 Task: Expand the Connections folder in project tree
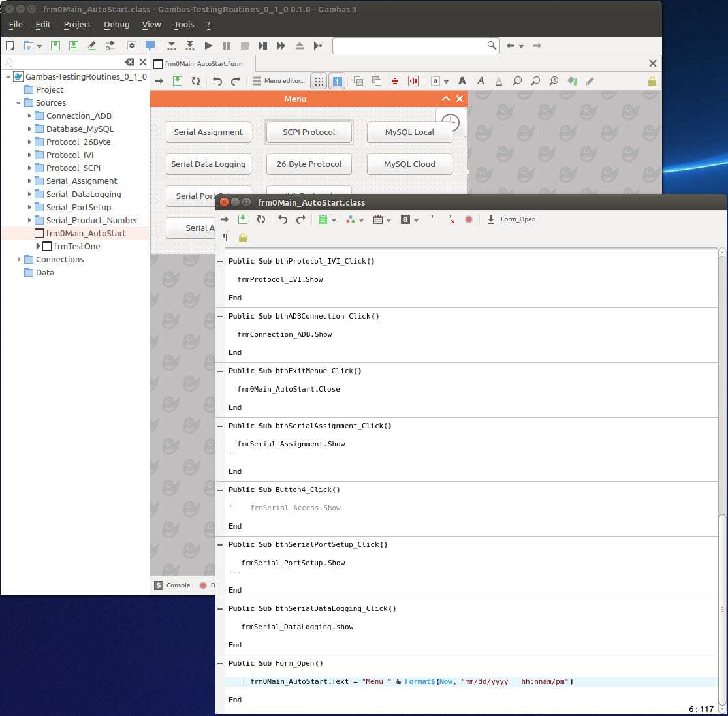pos(18,259)
